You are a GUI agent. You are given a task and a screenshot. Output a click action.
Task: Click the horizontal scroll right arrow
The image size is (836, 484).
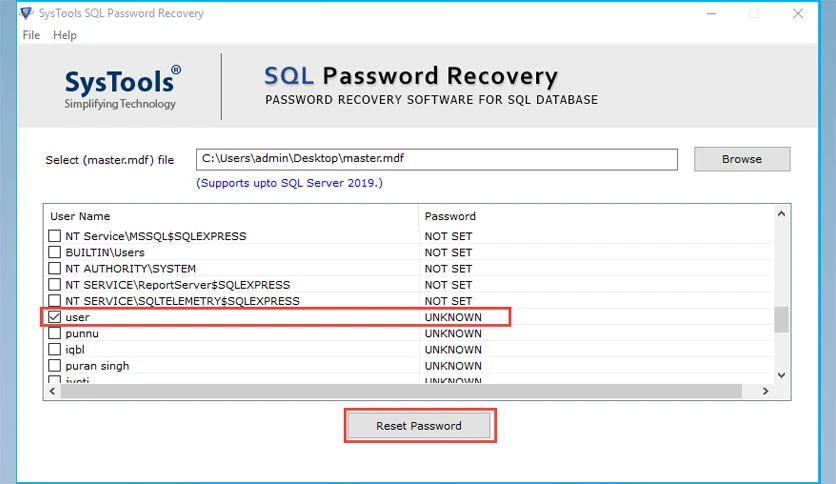766,391
